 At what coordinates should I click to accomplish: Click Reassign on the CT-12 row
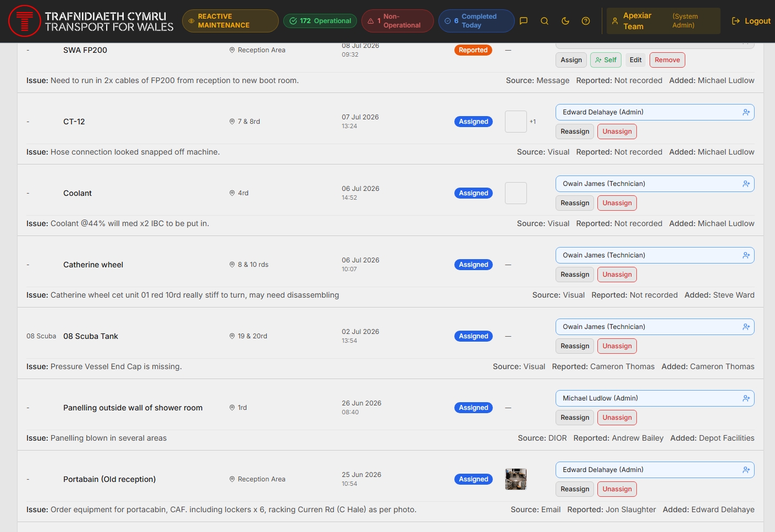(575, 131)
